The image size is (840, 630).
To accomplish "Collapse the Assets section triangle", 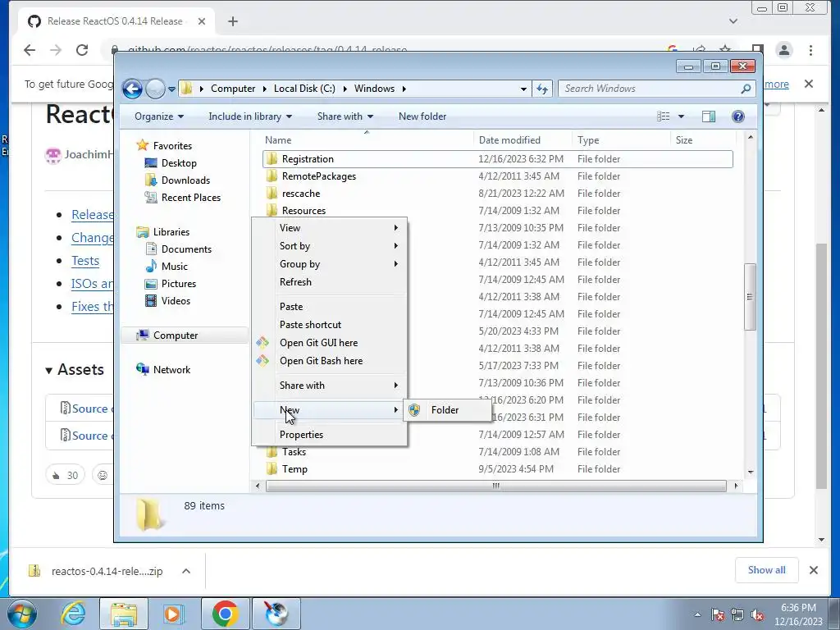I will (x=48, y=370).
